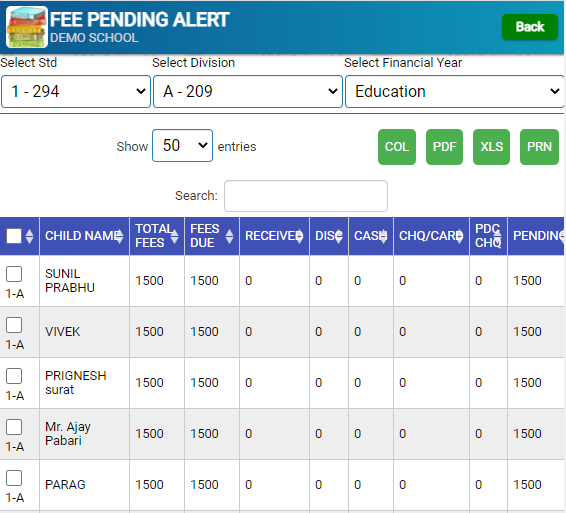This screenshot has height=513, width=566.
Task: Sort by Child Name column arrows
Action: coord(119,236)
